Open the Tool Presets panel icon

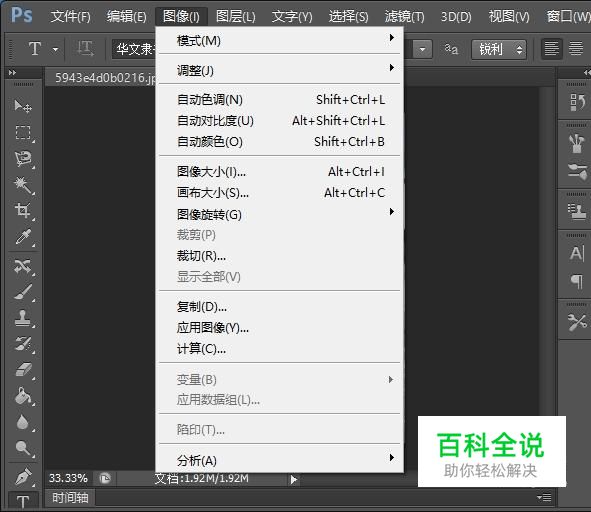[577, 323]
